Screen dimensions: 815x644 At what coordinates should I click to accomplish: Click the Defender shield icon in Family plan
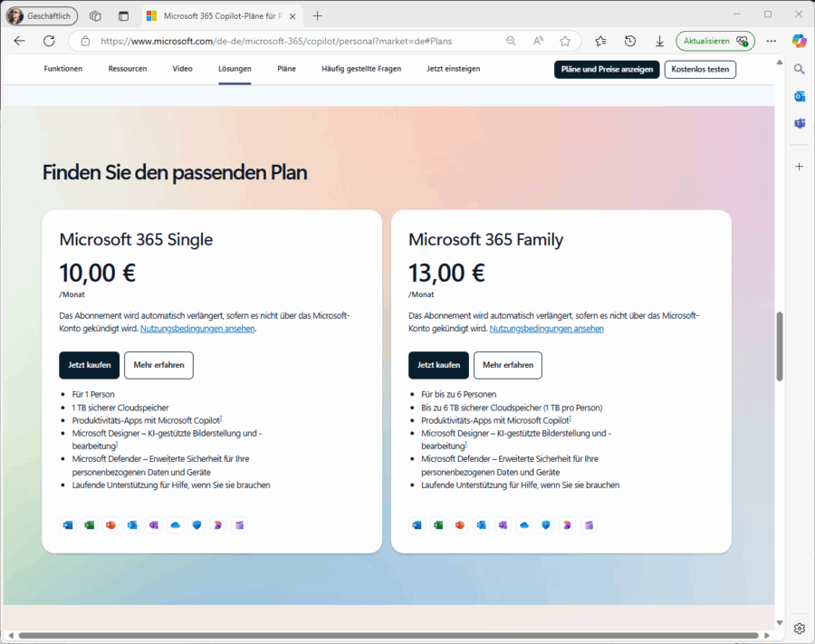pos(546,525)
